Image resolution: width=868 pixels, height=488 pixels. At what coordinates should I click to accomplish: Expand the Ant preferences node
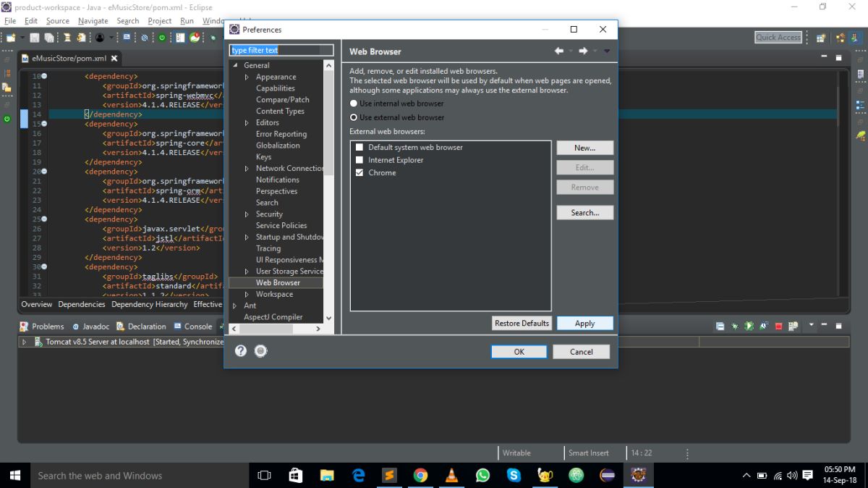point(235,306)
